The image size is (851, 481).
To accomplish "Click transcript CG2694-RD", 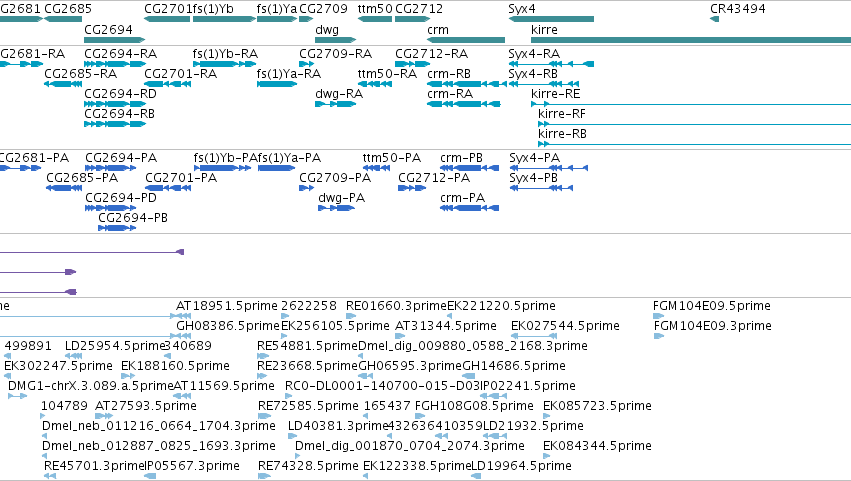I will point(120,94).
